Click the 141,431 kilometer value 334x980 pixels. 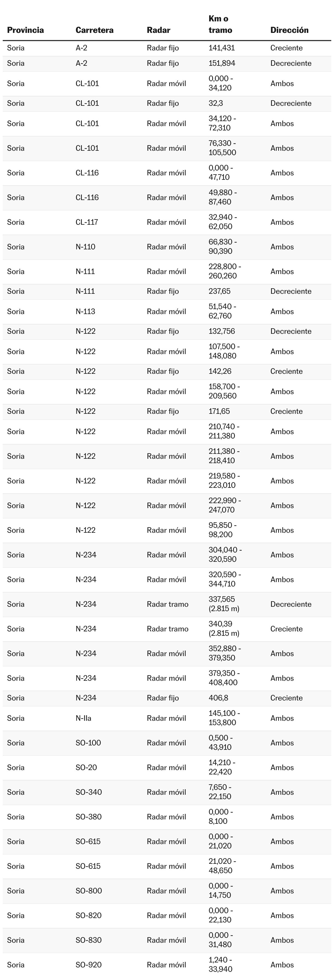tap(221, 48)
